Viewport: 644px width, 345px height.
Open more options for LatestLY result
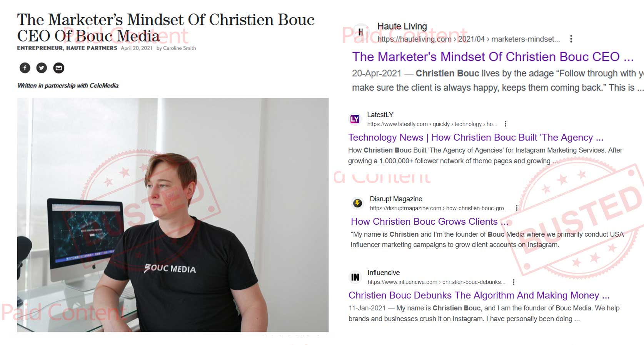506,124
